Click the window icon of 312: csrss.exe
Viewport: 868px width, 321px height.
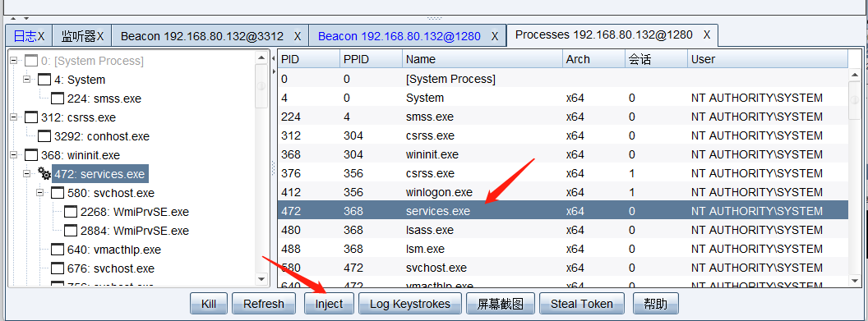pos(31,117)
